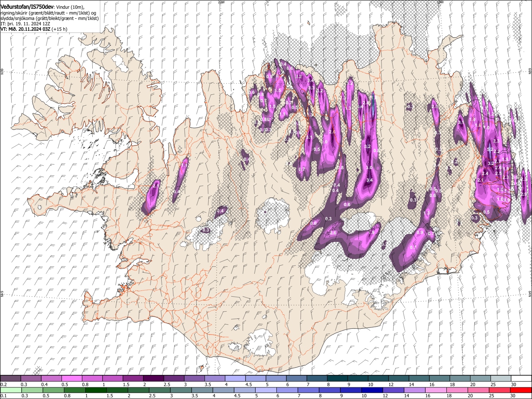Click the lavender 4–4.5 swatch in top legend row
The image size is (532, 399).
tap(235, 379)
